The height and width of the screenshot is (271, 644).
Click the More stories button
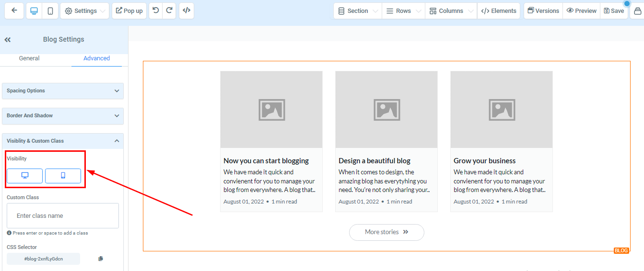click(386, 232)
